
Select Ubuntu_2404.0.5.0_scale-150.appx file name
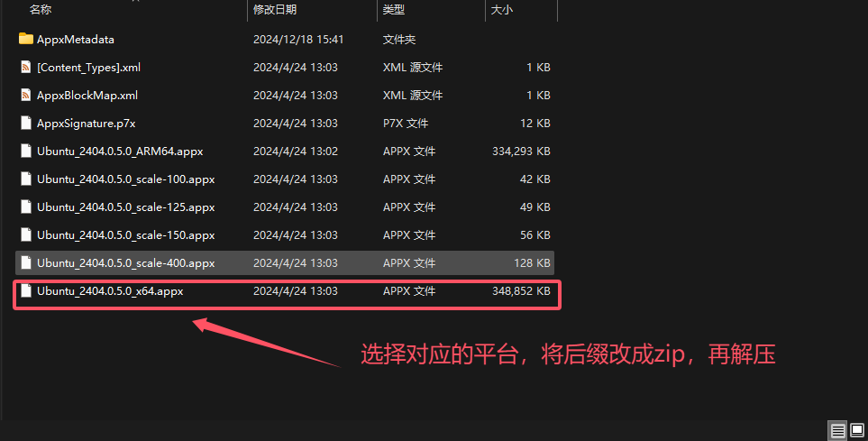pos(125,235)
